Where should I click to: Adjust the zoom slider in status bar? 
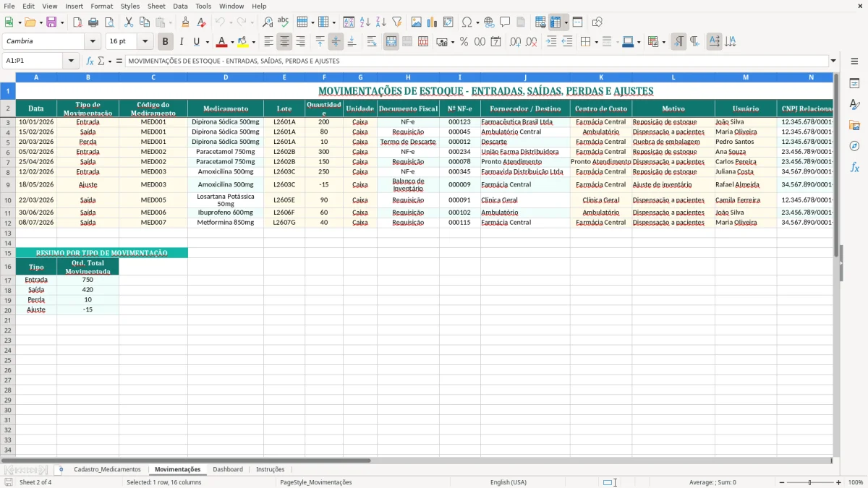pos(809,482)
